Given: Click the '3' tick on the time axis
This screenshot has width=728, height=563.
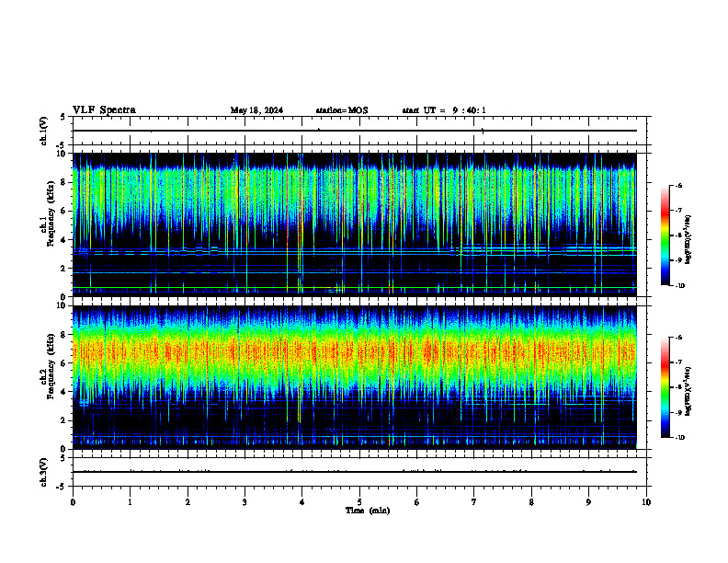Looking at the screenshot, I should [x=245, y=502].
